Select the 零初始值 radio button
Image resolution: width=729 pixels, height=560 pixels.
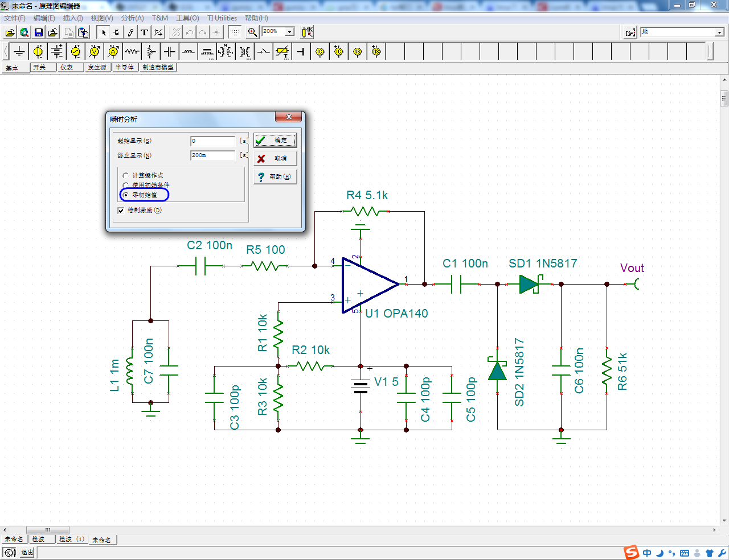click(x=126, y=195)
